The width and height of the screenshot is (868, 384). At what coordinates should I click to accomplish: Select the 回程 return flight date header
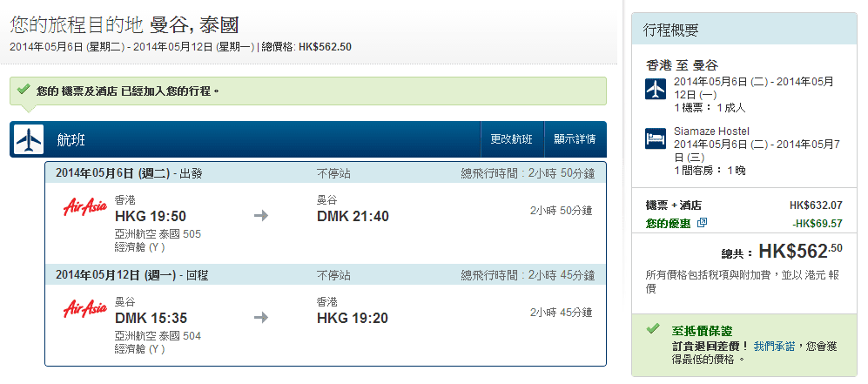[131, 275]
